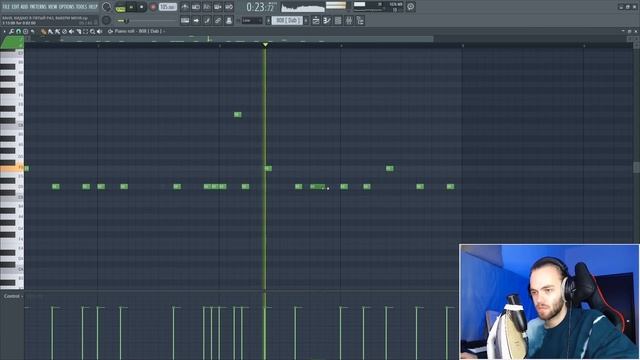Screen dimensions: 640x360
Task: Toggle the metronome icon
Action: 185,7
